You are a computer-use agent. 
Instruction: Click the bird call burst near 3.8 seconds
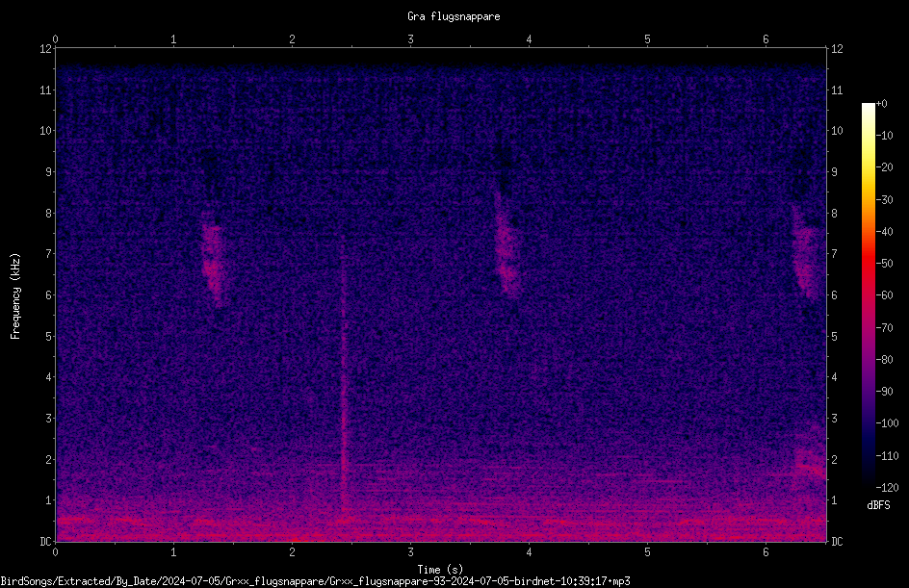506,246
